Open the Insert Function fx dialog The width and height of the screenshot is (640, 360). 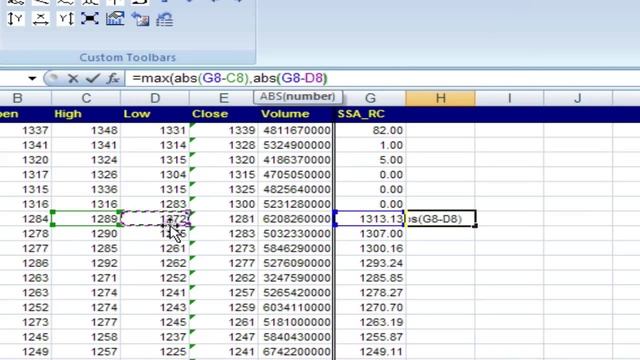112,78
